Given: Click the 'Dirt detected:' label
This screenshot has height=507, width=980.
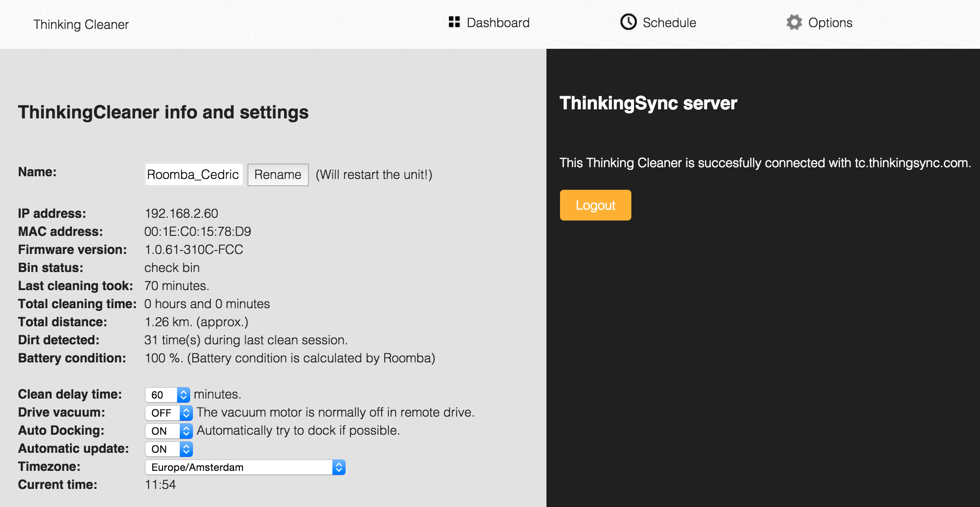Looking at the screenshot, I should click(59, 340).
